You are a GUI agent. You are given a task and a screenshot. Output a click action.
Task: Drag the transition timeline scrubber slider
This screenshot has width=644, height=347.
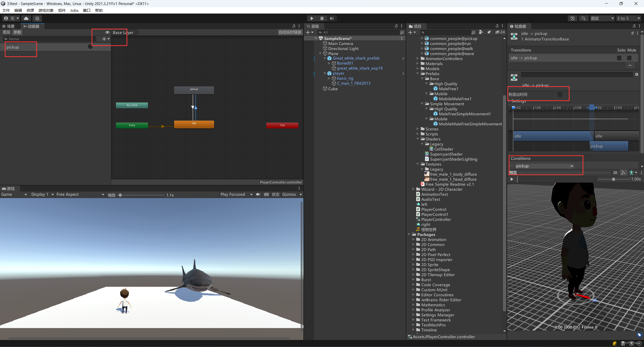(513, 107)
